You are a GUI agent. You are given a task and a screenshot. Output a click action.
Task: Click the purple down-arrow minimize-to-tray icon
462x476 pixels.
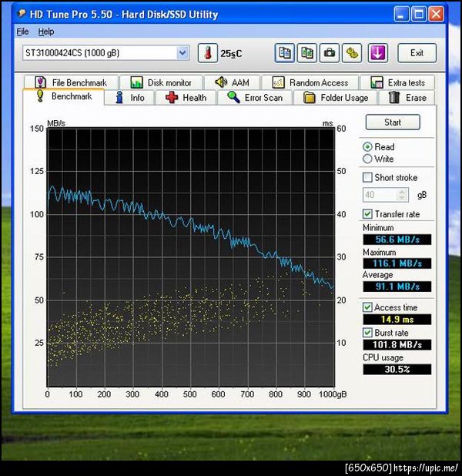pos(377,53)
